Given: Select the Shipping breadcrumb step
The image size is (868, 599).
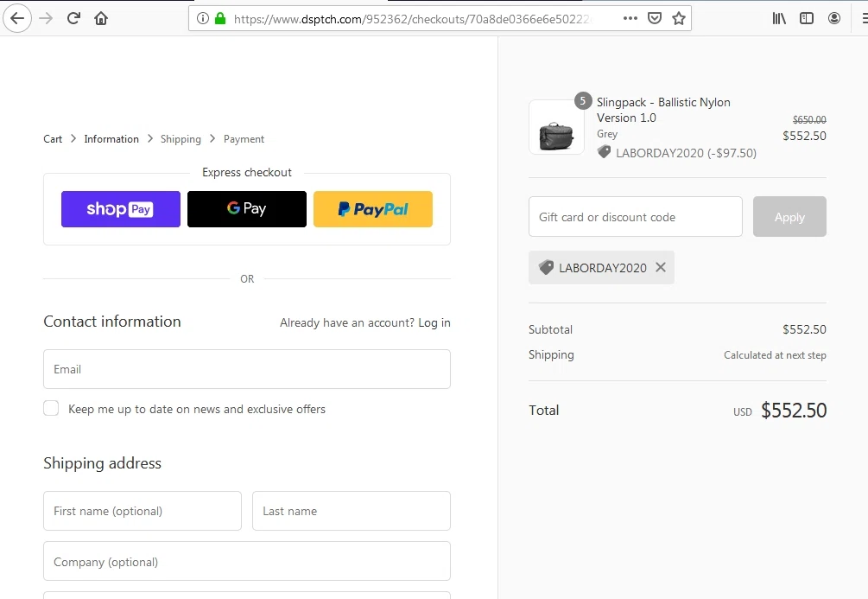Looking at the screenshot, I should coord(181,139).
